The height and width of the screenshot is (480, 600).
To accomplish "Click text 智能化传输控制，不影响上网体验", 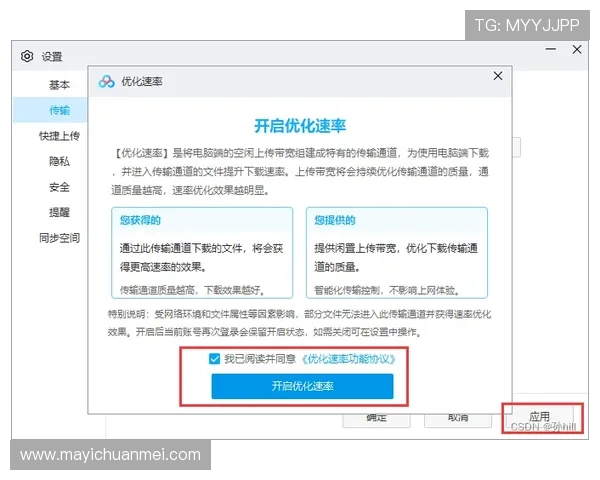I will pyautogui.click(x=387, y=290).
